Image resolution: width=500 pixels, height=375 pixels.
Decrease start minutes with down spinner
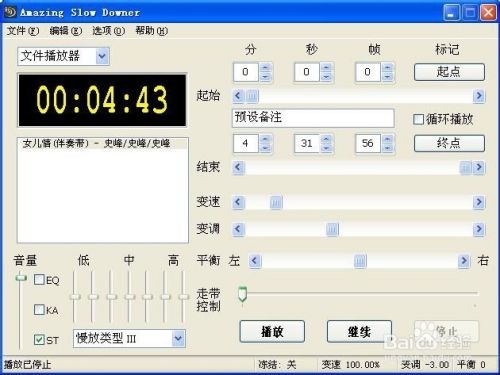(x=265, y=77)
